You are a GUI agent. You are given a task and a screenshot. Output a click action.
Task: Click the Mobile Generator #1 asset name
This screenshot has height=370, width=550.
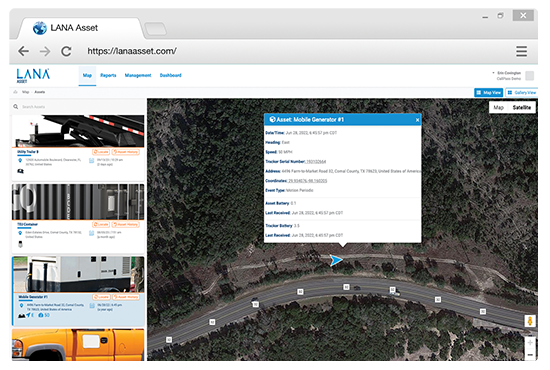click(x=33, y=297)
